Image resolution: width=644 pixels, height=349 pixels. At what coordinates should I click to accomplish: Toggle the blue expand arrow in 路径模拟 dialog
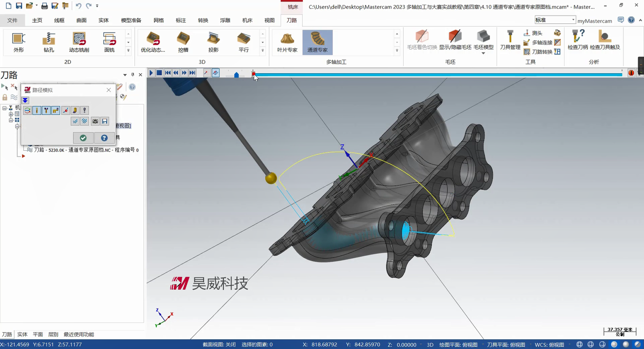pyautogui.click(x=25, y=100)
